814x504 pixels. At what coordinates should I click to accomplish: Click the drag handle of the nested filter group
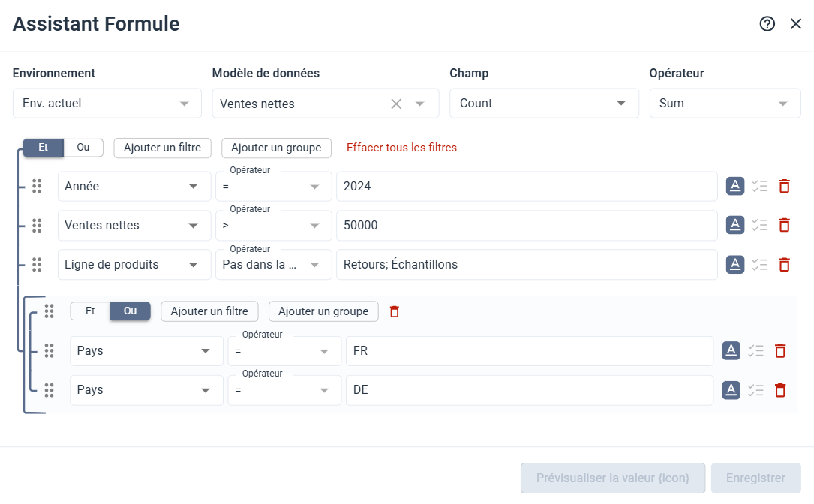50,311
